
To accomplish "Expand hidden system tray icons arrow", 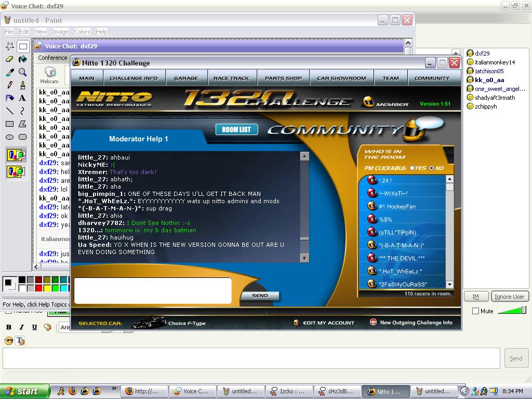I will (x=464, y=391).
